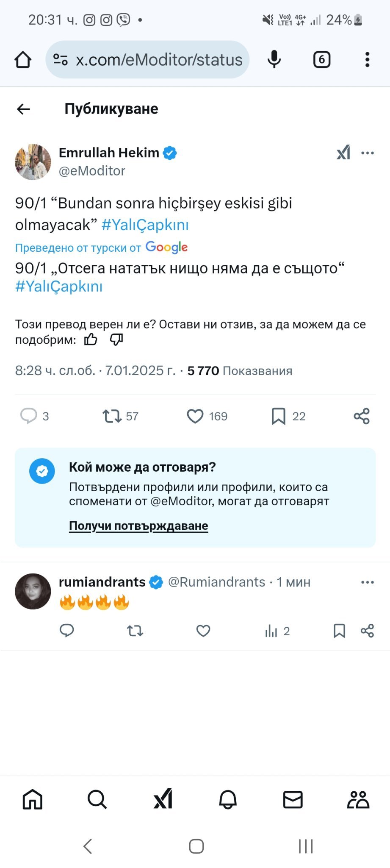Open the browser tab switcher showing 6
The image size is (390, 868).
[x=322, y=60]
